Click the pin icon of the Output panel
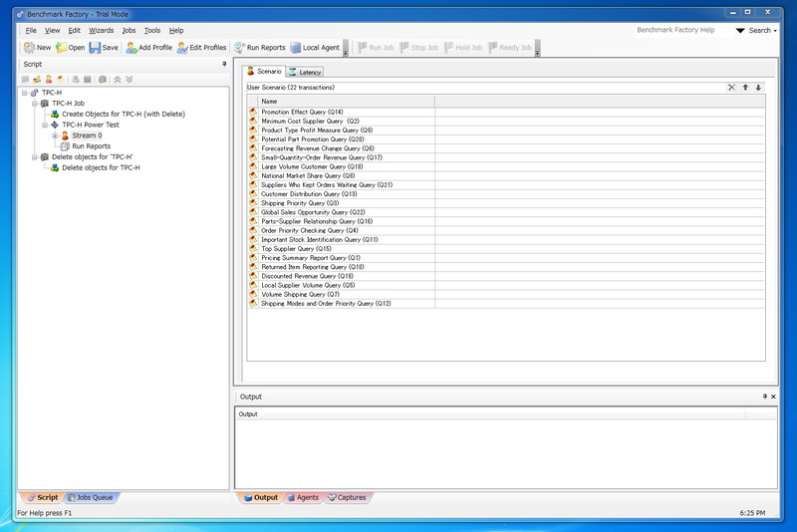This screenshot has width=797, height=532. point(764,397)
